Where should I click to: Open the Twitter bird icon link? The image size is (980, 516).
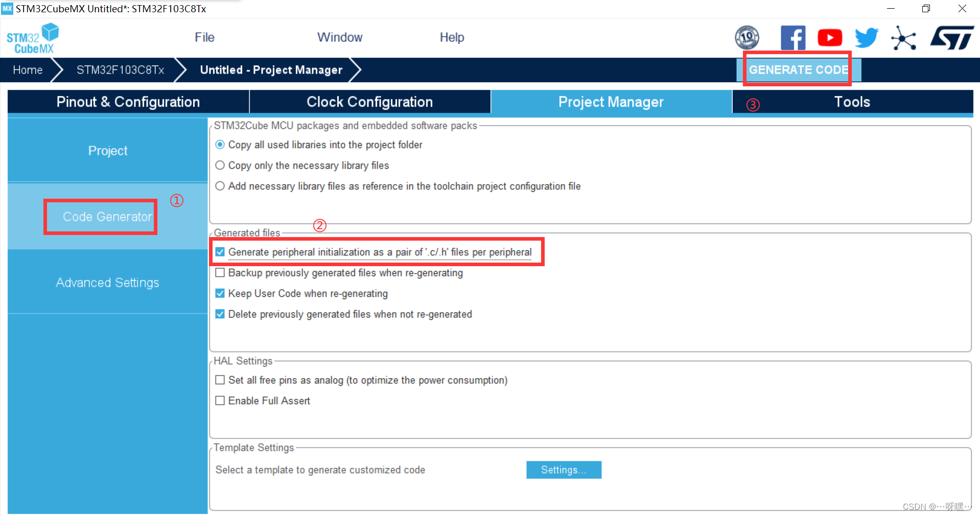point(867,38)
